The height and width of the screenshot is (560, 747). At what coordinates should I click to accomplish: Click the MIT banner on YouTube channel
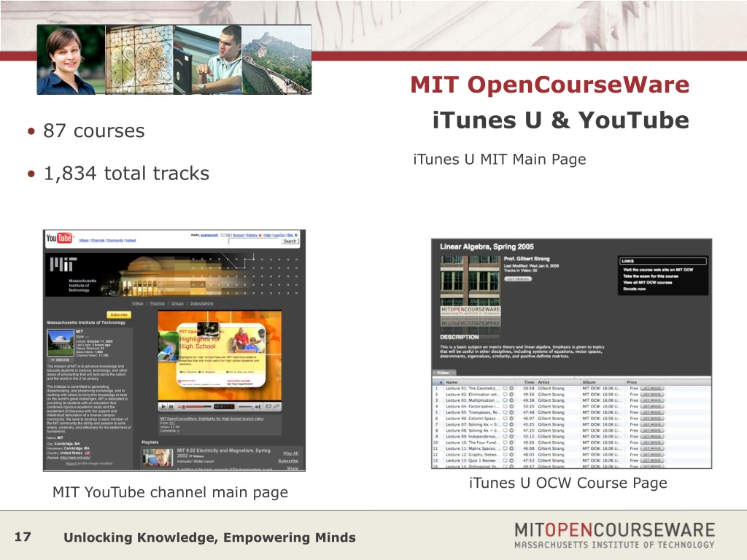click(x=172, y=275)
